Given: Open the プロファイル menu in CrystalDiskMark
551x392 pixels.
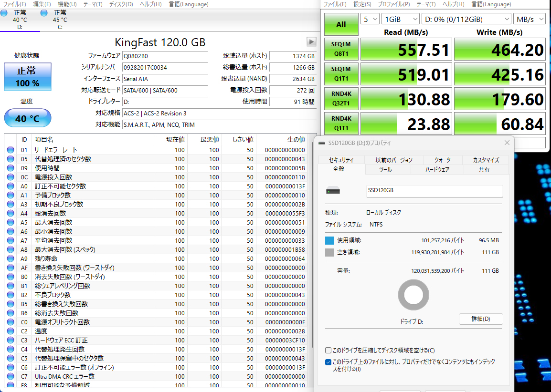Looking at the screenshot, I should pos(393,4).
